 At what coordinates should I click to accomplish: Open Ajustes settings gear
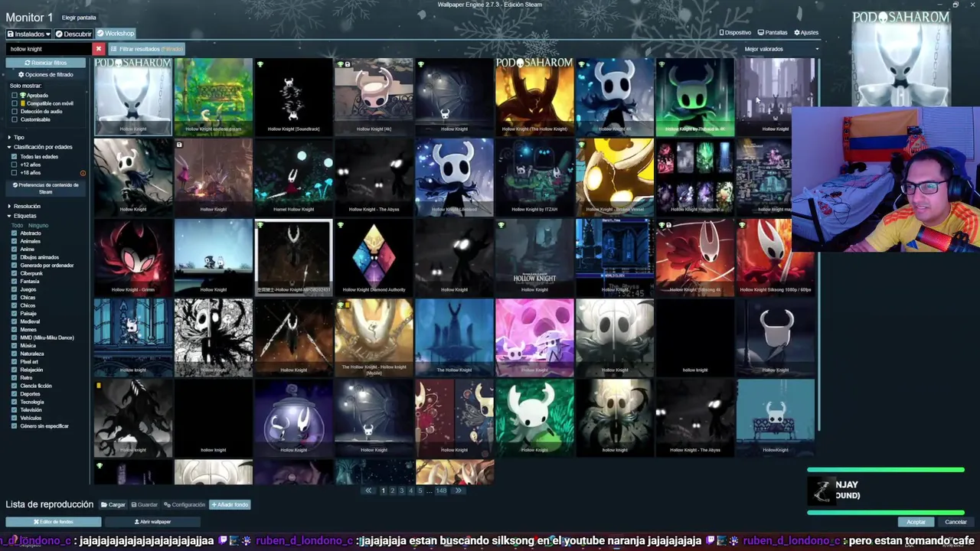pos(806,33)
